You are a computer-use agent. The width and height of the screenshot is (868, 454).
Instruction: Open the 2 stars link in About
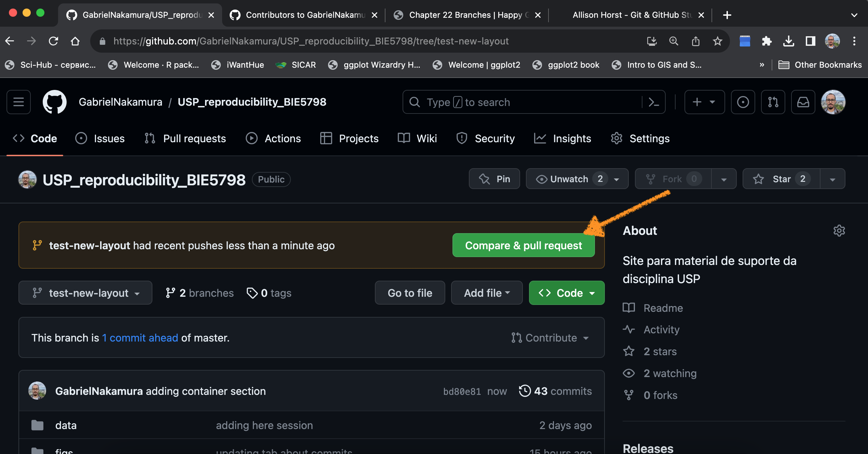pyautogui.click(x=650, y=351)
